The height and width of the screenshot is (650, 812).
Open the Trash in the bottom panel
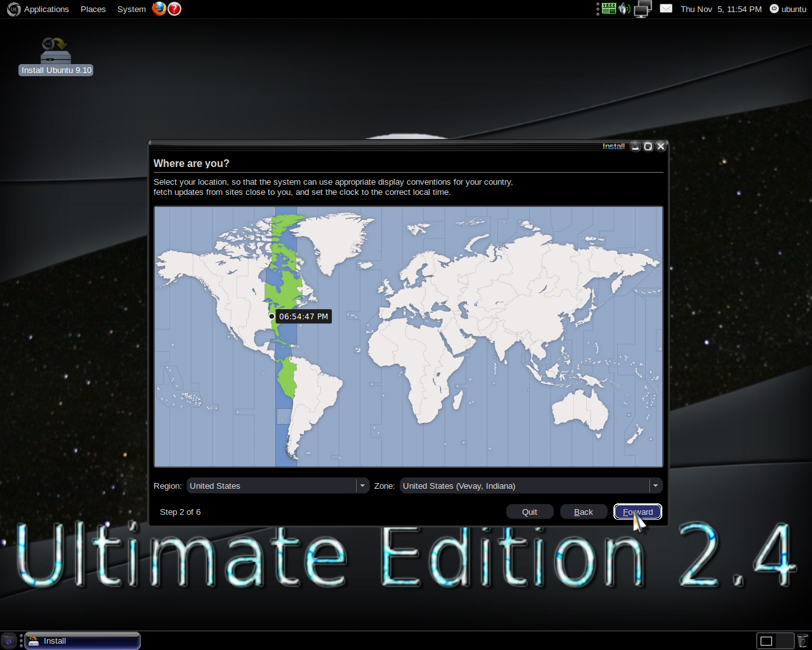click(x=803, y=640)
